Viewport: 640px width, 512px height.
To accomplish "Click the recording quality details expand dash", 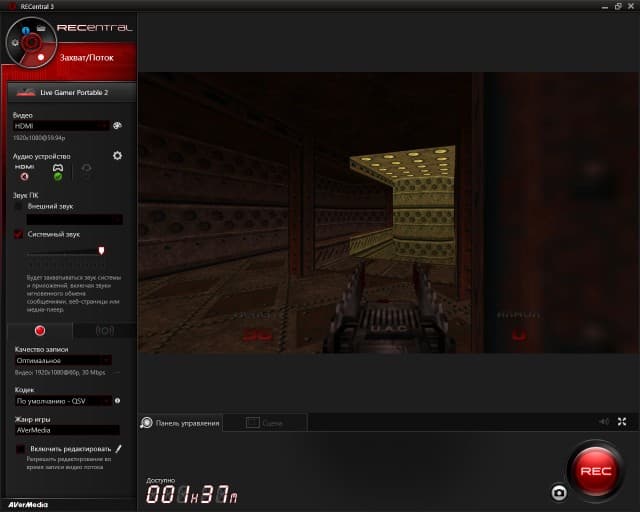I will tap(118, 372).
